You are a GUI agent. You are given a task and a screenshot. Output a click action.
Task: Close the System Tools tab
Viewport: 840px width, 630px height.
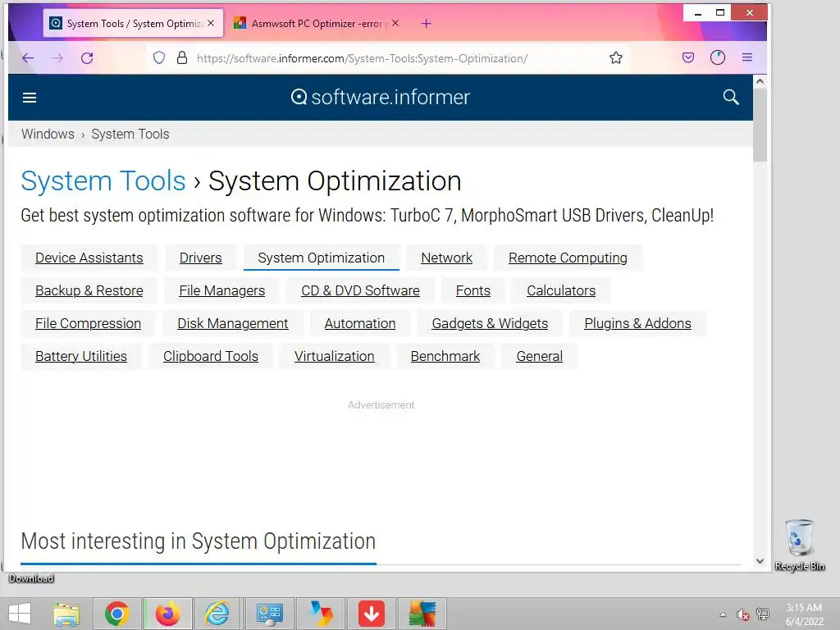[211, 23]
